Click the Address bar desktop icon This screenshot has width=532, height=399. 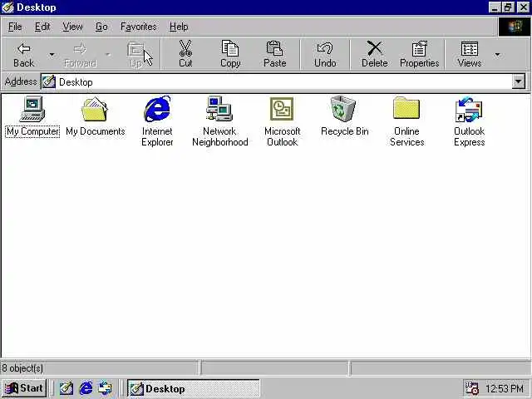pos(48,81)
